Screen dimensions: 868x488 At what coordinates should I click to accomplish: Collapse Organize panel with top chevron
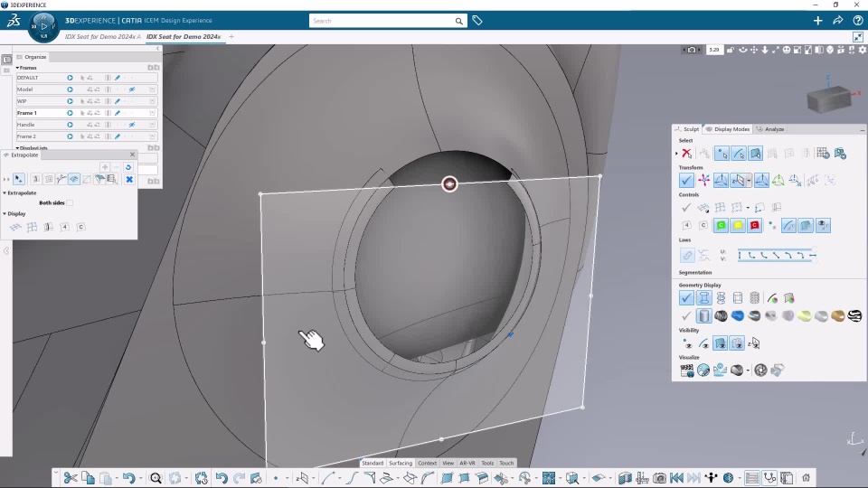click(x=157, y=49)
